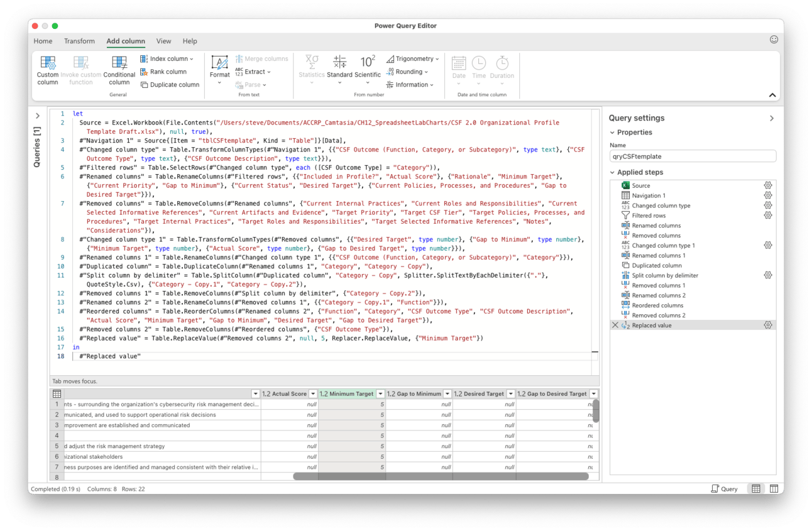Click the table icon at grid corner
Image resolution: width=812 pixels, height=531 pixels.
(x=57, y=394)
